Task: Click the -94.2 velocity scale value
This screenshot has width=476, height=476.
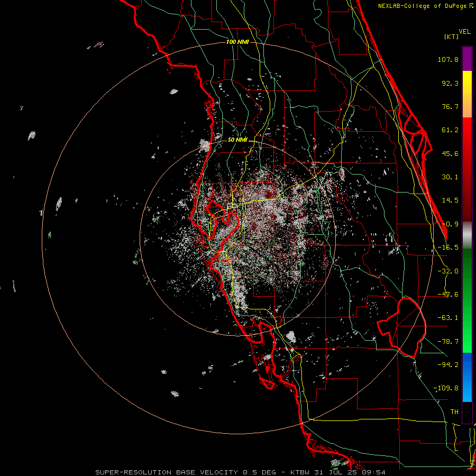Action: point(448,364)
